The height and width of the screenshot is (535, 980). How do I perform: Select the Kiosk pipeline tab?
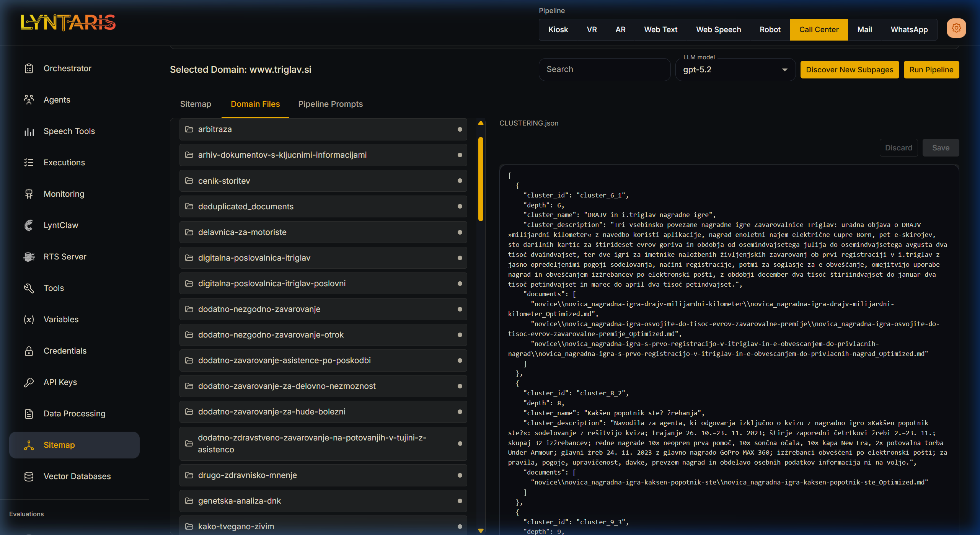pyautogui.click(x=558, y=29)
